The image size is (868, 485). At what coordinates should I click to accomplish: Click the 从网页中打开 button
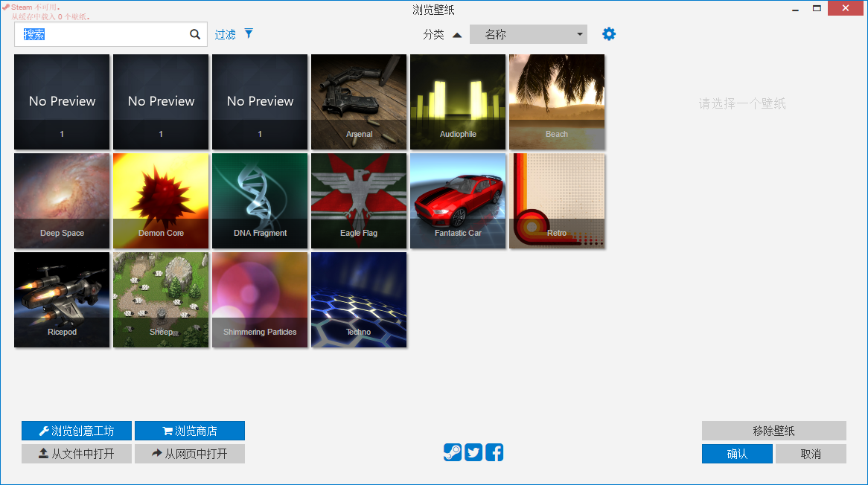pos(190,453)
